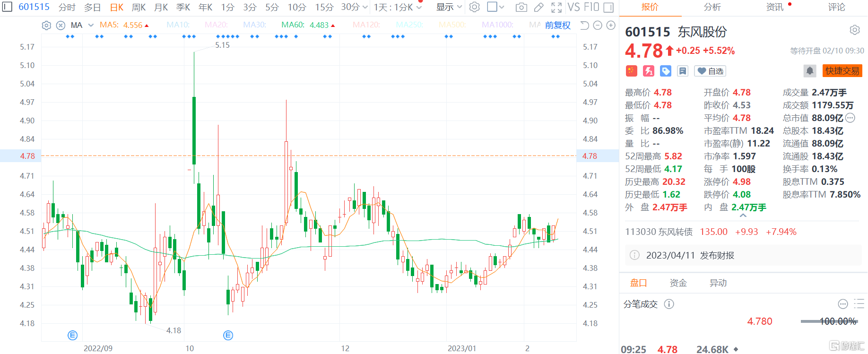The image size is (868, 354).
Task: Open the 评论 comments tab
Action: pyautogui.click(x=837, y=7)
